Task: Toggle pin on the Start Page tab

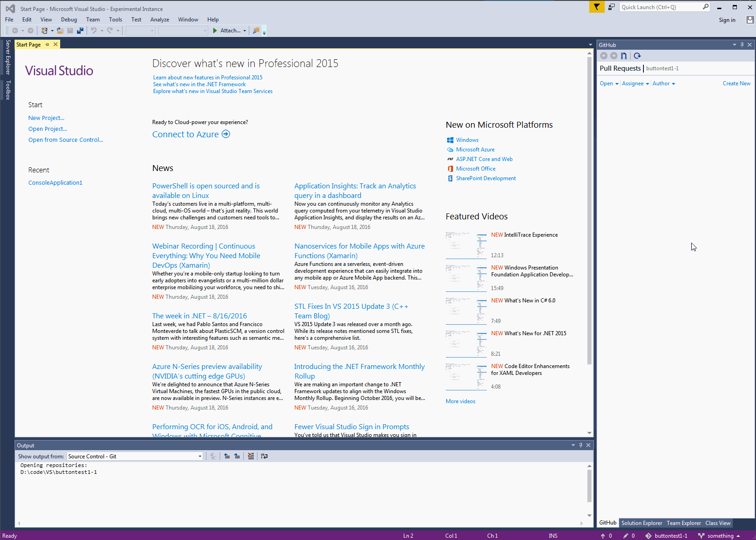Action: click(47, 44)
